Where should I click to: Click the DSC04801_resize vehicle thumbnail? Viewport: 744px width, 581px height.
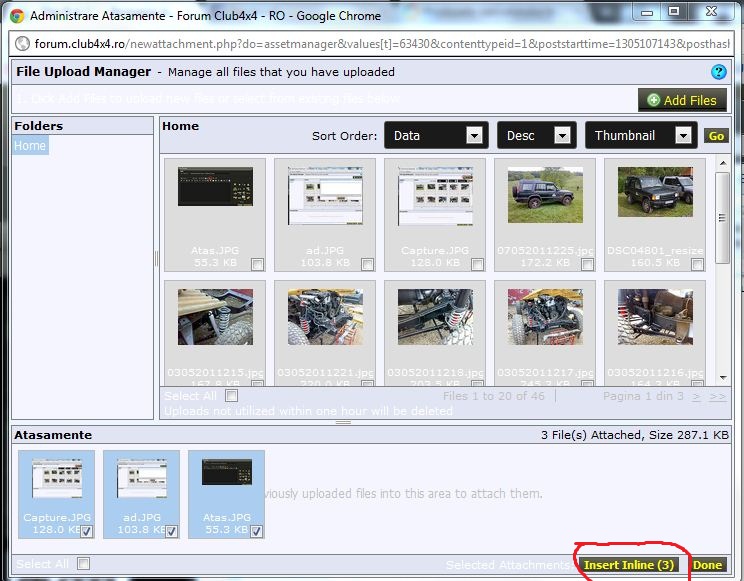[655, 192]
